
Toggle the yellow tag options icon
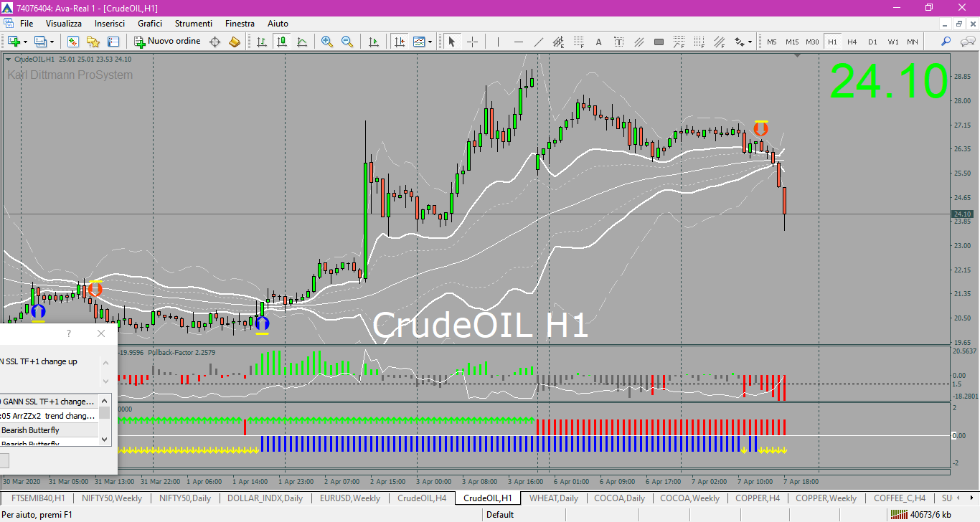(235, 42)
